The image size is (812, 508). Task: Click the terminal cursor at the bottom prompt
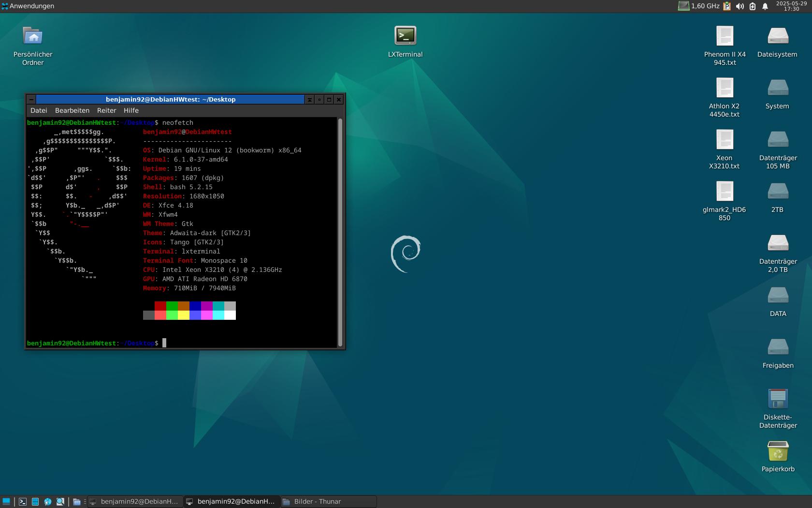click(x=164, y=343)
